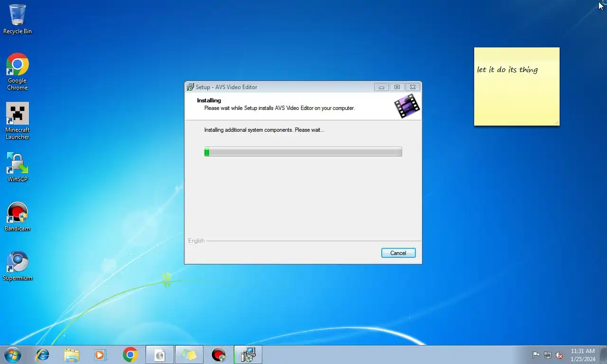Grab the sticky note resize corner grip

coord(556,123)
